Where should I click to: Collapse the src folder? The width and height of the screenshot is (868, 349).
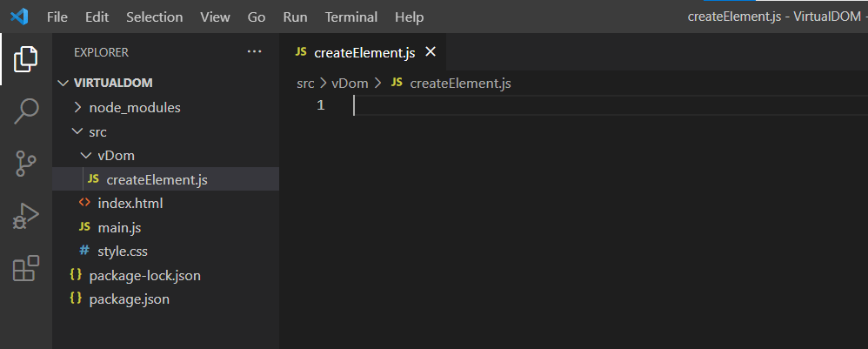(77, 131)
